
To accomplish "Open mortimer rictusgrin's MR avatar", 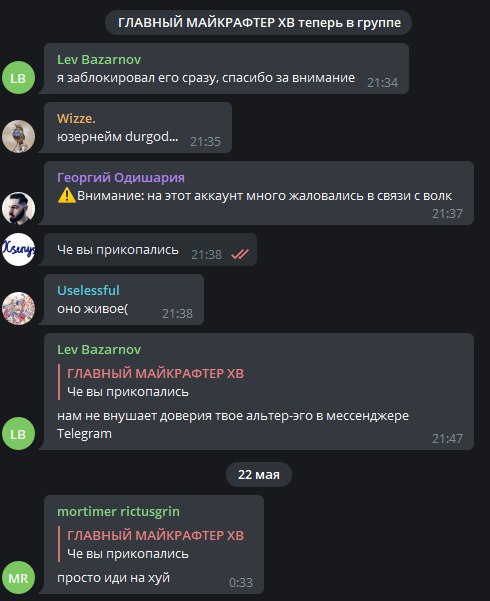I will [18, 578].
